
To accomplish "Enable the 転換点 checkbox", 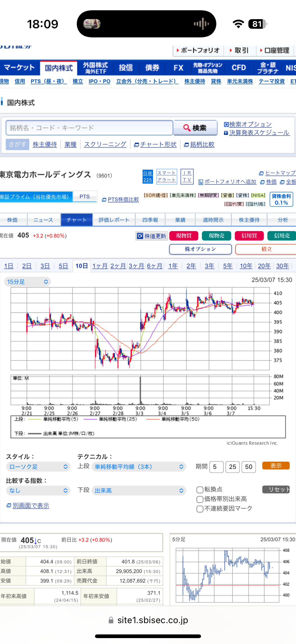I will pos(200,490).
